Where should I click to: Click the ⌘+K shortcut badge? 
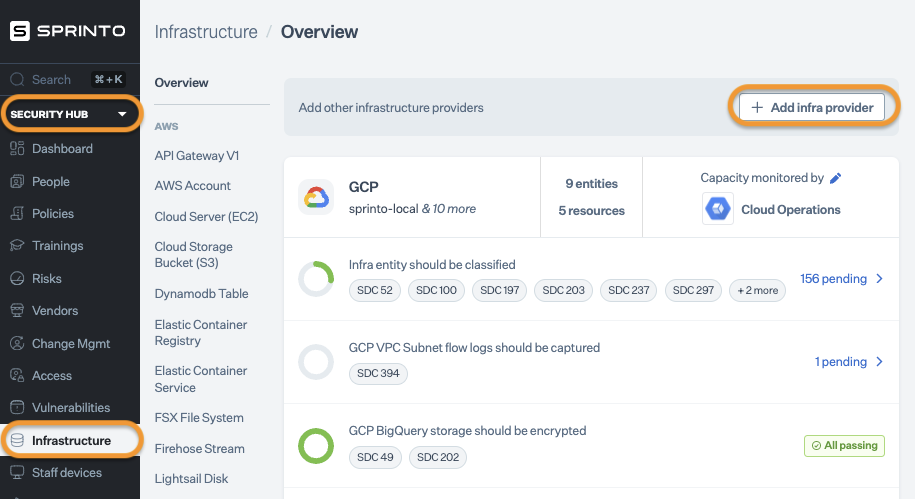pyautogui.click(x=109, y=79)
